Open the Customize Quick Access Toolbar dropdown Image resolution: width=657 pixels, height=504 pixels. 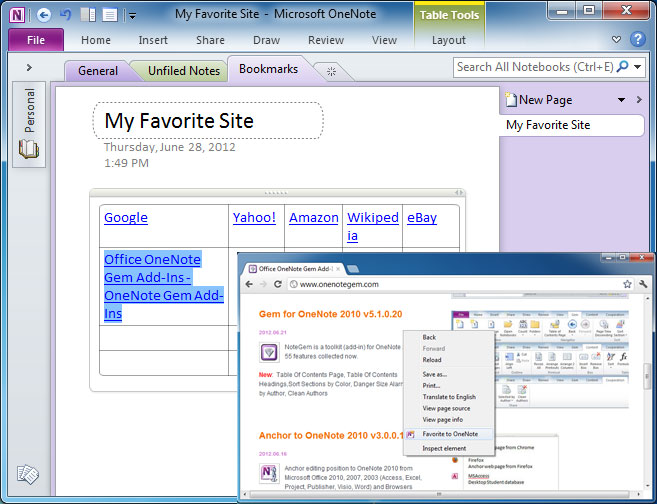pos(132,16)
